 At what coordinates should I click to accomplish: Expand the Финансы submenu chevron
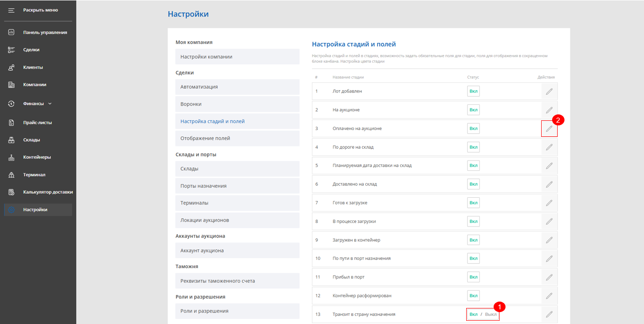[50, 104]
